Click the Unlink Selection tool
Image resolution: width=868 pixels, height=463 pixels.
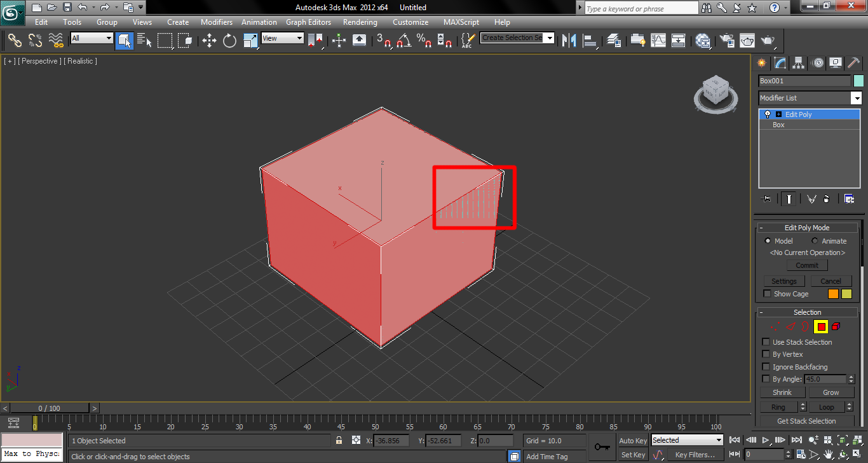click(x=35, y=40)
